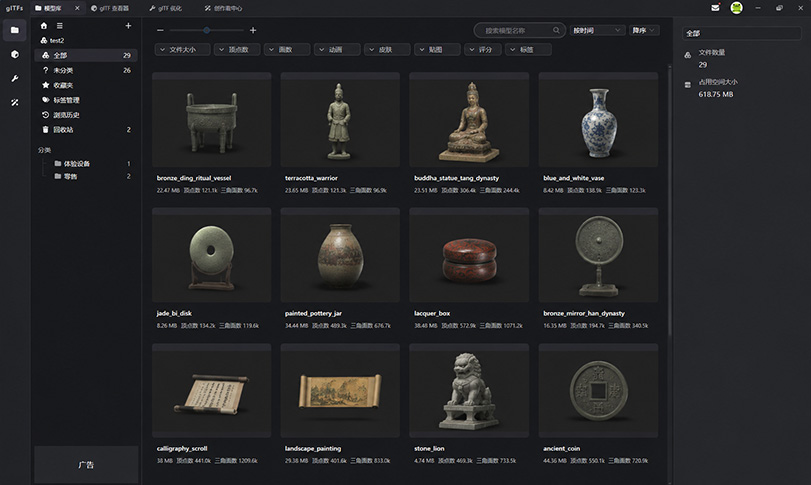This screenshot has width=811, height=485.
Task: Click the 分类 section heading
Action: 44,150
